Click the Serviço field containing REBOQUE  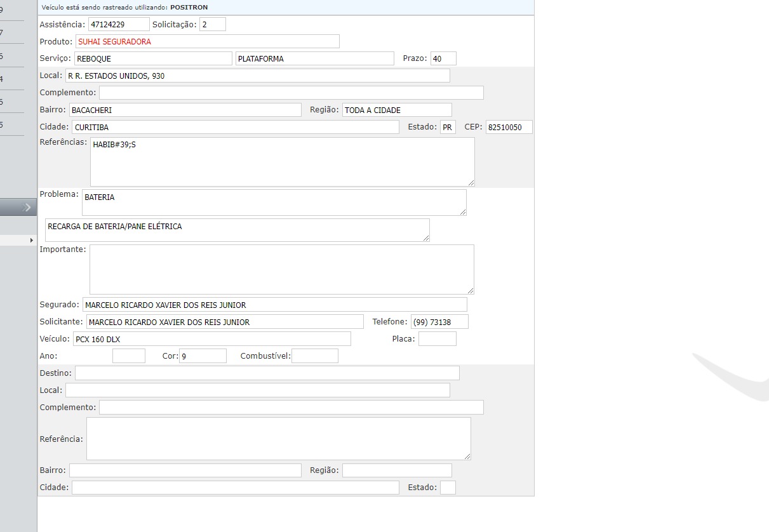coord(153,59)
